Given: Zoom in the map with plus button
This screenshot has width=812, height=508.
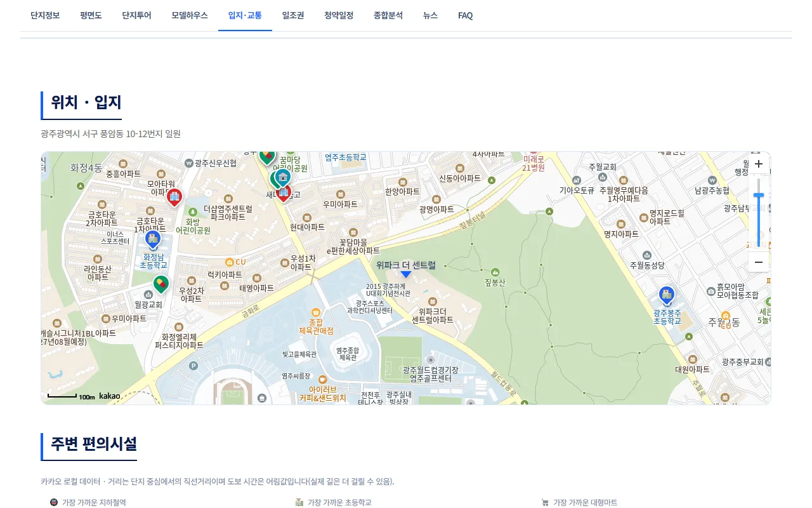Looking at the screenshot, I should [x=758, y=164].
